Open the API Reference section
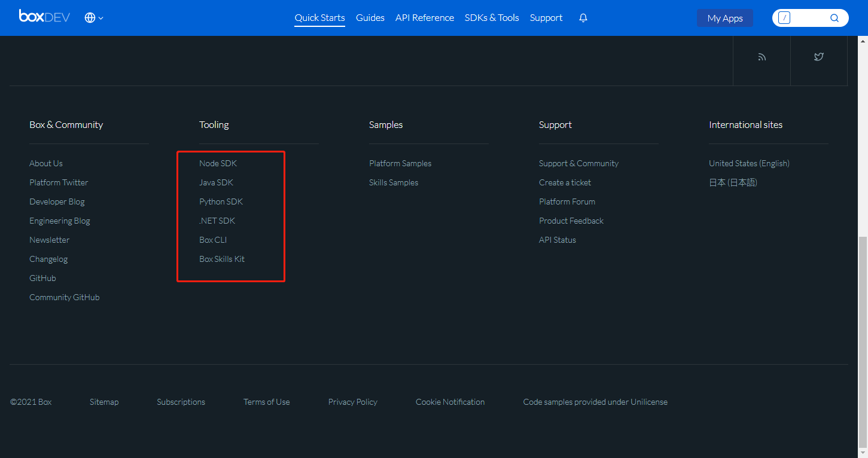The image size is (868, 458). [x=425, y=17]
